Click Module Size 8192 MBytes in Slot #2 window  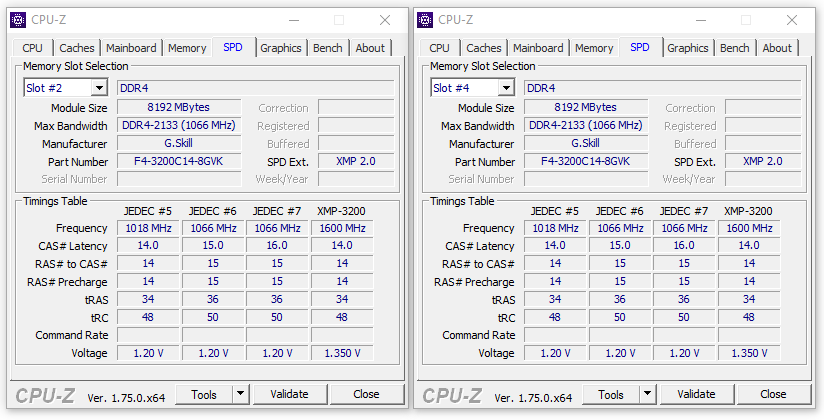pyautogui.click(x=179, y=107)
